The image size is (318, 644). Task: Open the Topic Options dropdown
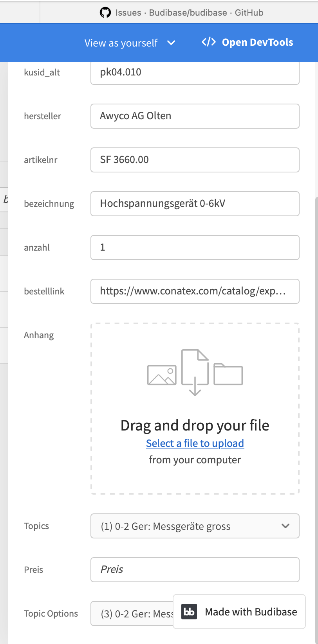coord(132,614)
